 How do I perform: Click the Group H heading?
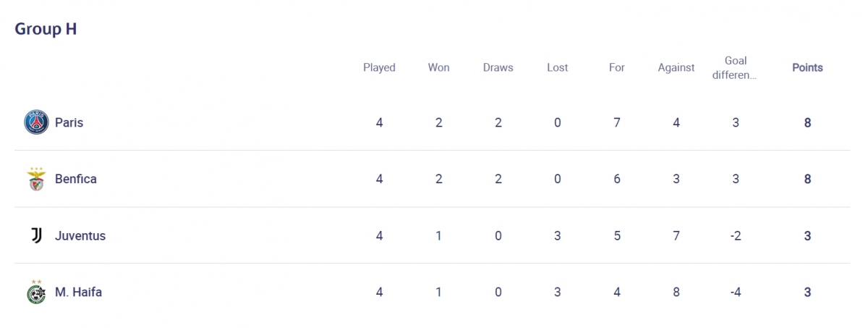tap(46, 29)
